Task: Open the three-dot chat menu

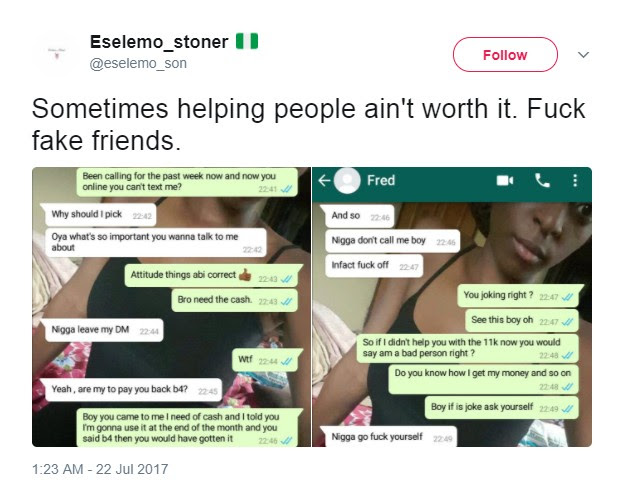Action: tap(575, 181)
